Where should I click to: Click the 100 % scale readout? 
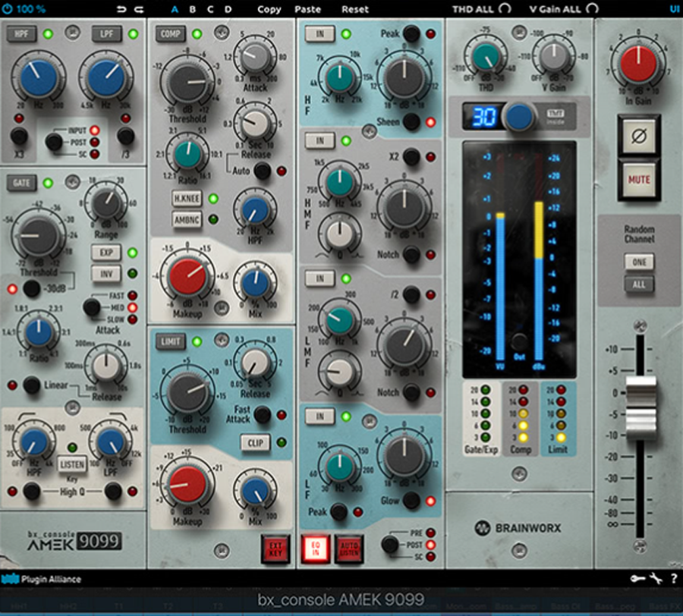click(30, 8)
